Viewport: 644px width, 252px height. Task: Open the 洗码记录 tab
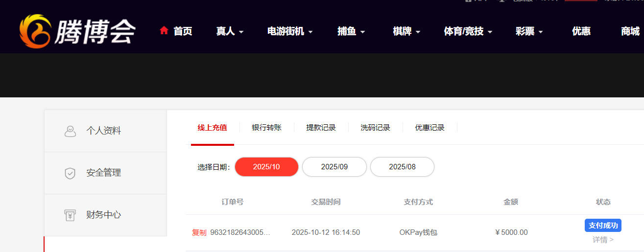pyautogui.click(x=375, y=128)
